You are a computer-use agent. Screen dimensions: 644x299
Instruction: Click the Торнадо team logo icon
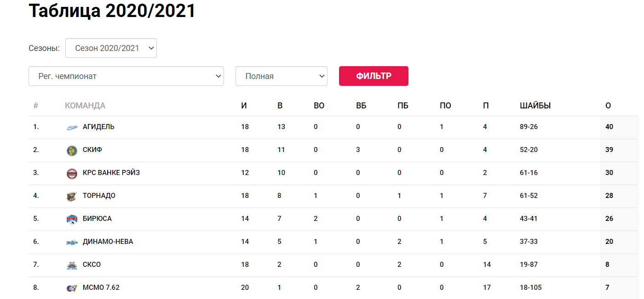click(72, 196)
